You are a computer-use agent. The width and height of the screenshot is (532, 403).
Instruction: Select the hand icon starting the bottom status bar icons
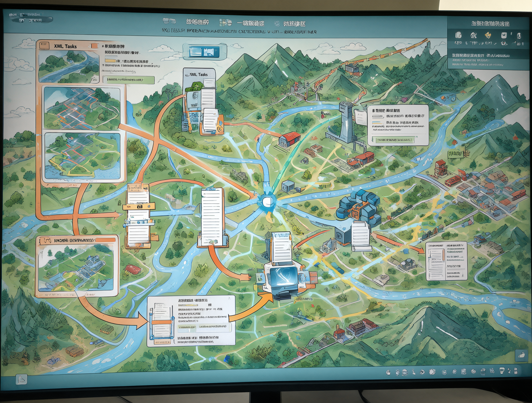coord(389,372)
